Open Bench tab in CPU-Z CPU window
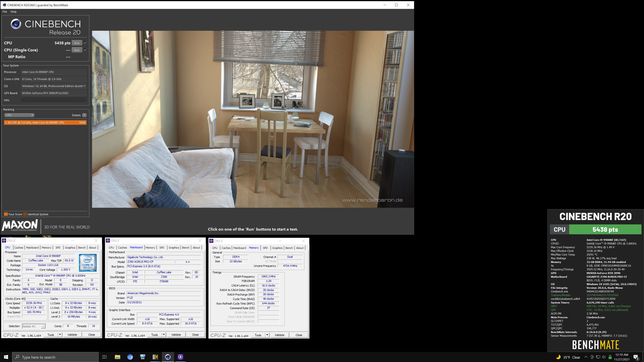The width and height of the screenshot is (644, 362). point(82,248)
